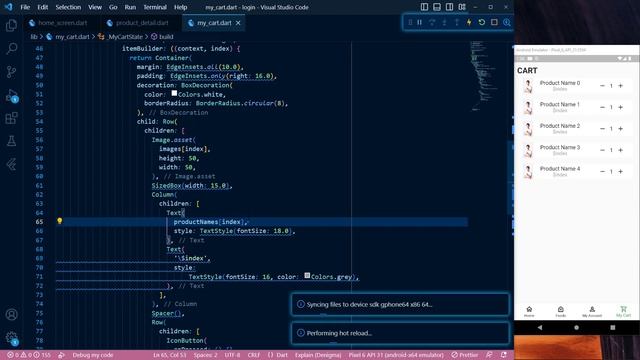
Task: Open the View menu
Action: pyautogui.click(x=95, y=7)
